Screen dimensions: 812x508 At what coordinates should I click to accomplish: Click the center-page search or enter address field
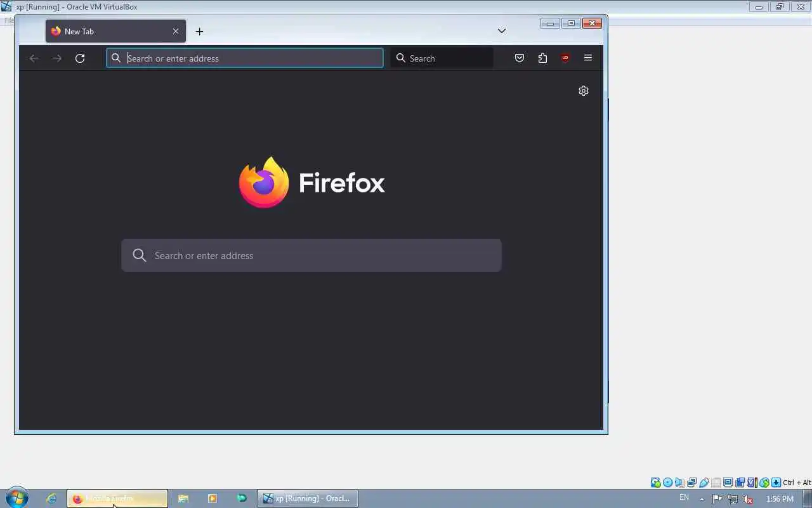click(311, 255)
